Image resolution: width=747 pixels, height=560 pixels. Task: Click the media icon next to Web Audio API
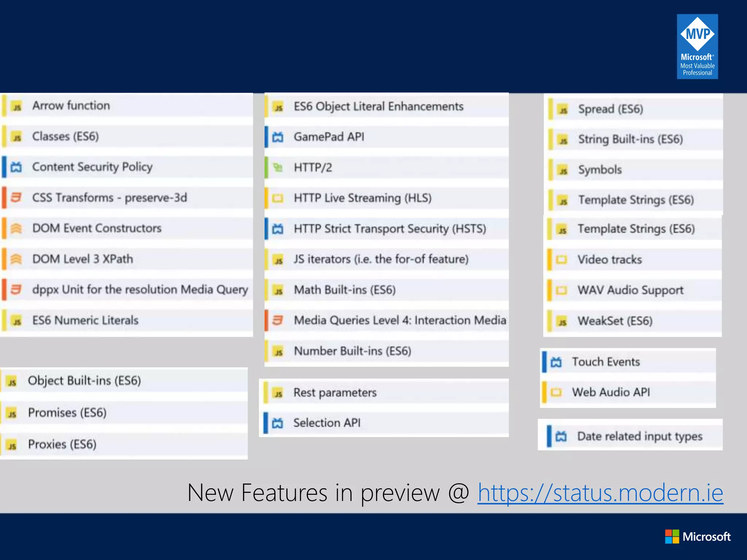[x=556, y=392]
